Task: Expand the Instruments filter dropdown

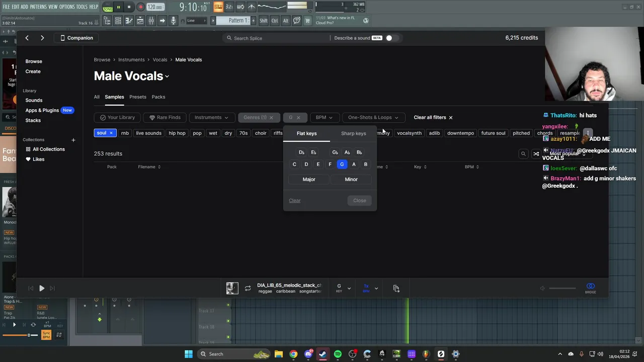Action: 211,118
